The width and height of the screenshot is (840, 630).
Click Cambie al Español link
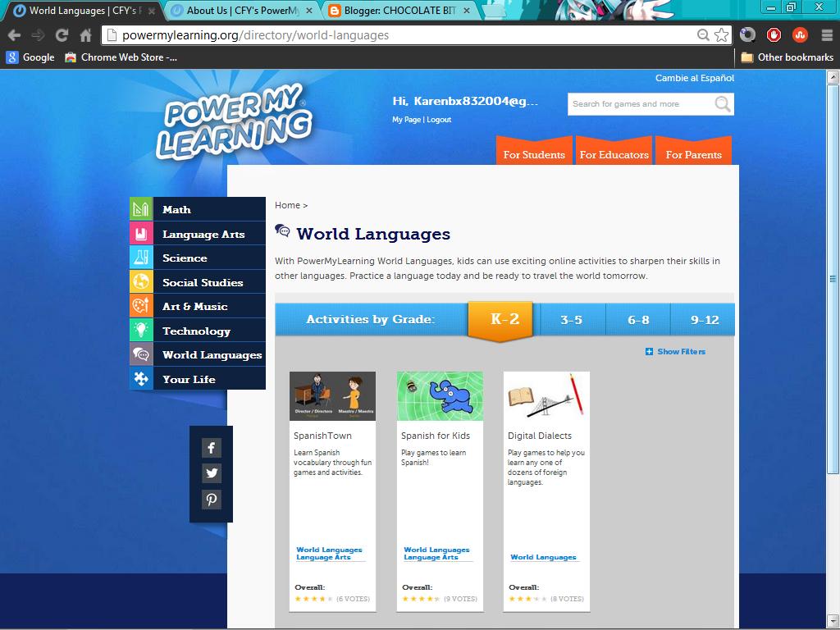coord(694,78)
